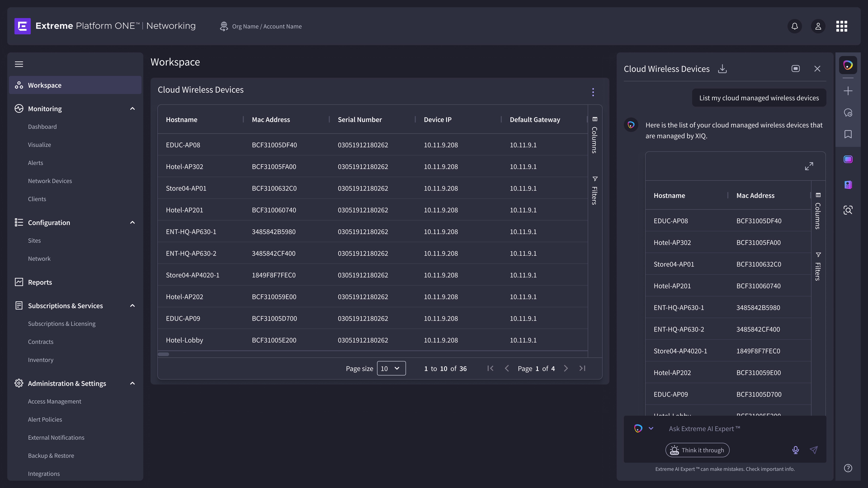The width and height of the screenshot is (868, 488).
Task: Open the search scan icon in right rail
Action: click(x=848, y=210)
